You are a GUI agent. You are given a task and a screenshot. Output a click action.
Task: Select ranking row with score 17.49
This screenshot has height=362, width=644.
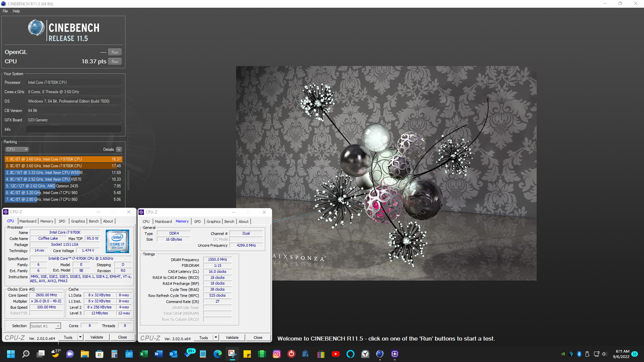pos(63,166)
